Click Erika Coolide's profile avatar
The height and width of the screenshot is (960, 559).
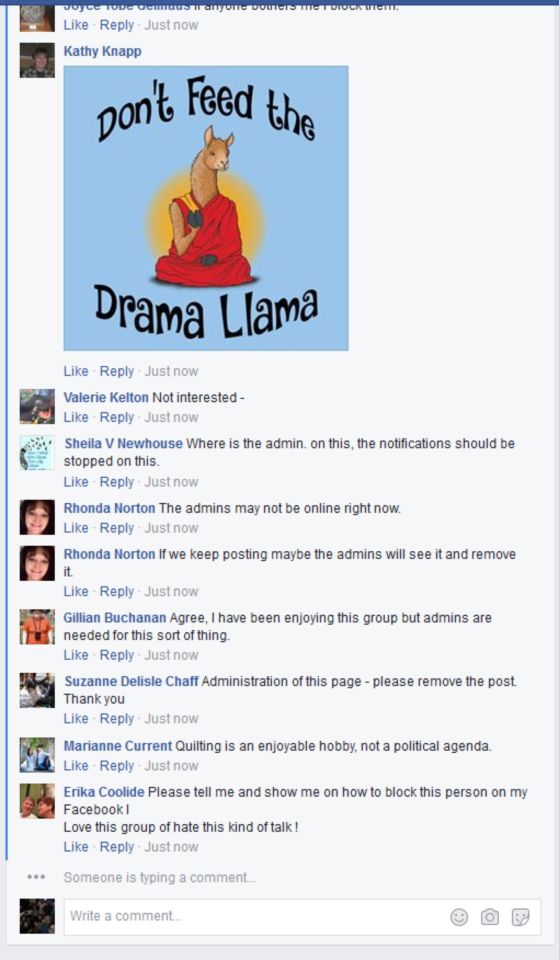click(37, 801)
